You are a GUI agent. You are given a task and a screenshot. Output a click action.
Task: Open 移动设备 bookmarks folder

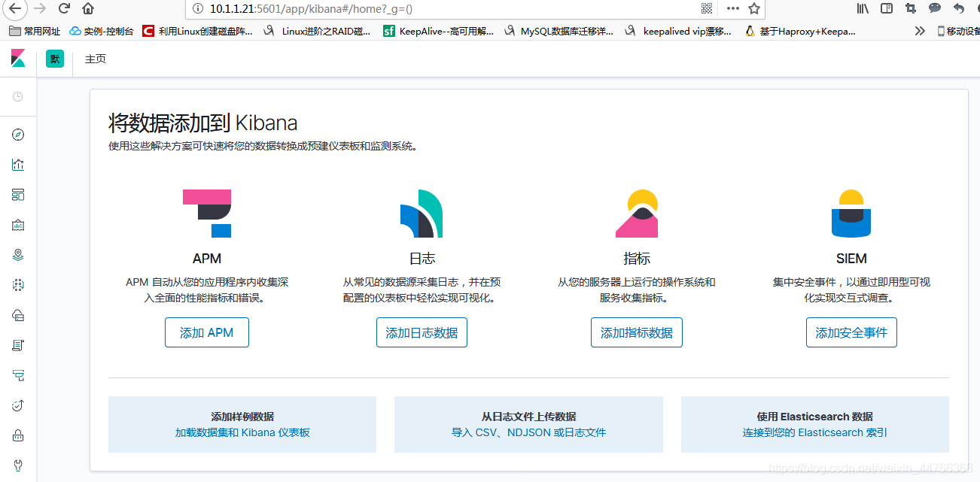[958, 31]
